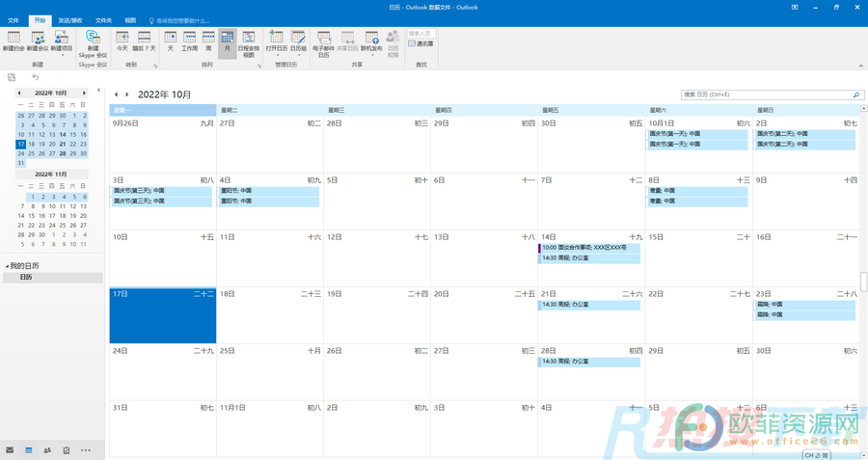Viewport: 868px width, 460px height.
Task: Open the address book (通讯簿)
Action: [x=420, y=43]
